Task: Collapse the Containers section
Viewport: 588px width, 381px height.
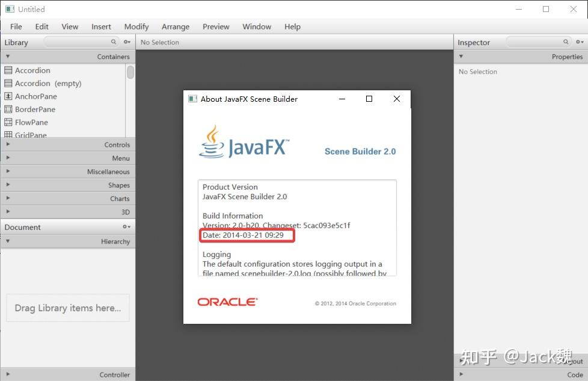Action: coord(7,56)
